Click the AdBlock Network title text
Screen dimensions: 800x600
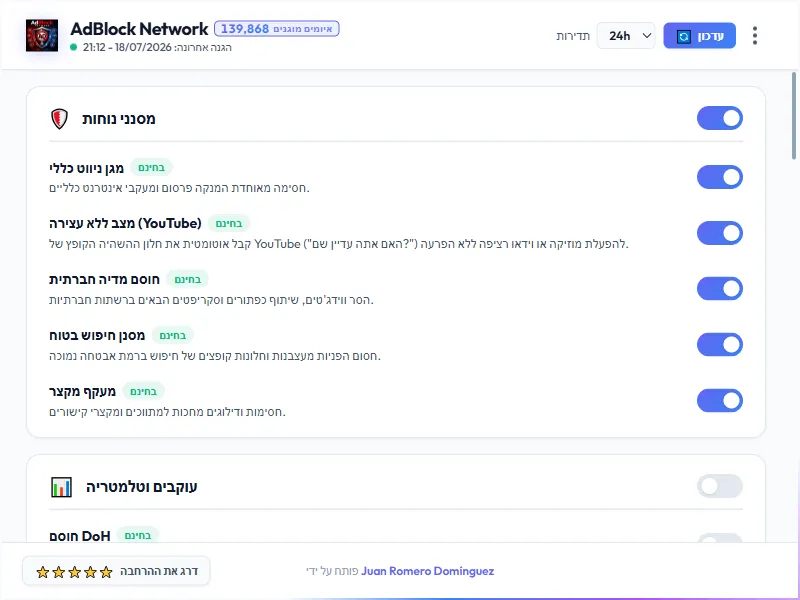coord(139,29)
